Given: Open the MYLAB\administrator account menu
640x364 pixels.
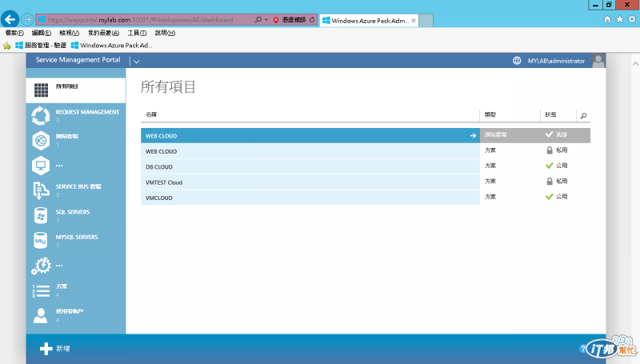Looking at the screenshot, I should 556,61.
